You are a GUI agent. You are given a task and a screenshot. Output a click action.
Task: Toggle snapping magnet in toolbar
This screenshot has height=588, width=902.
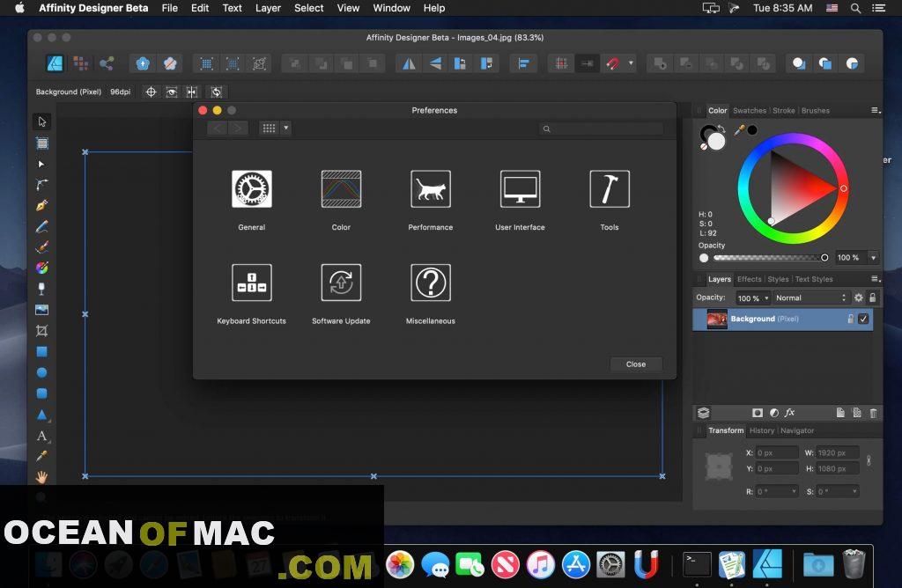click(x=613, y=63)
